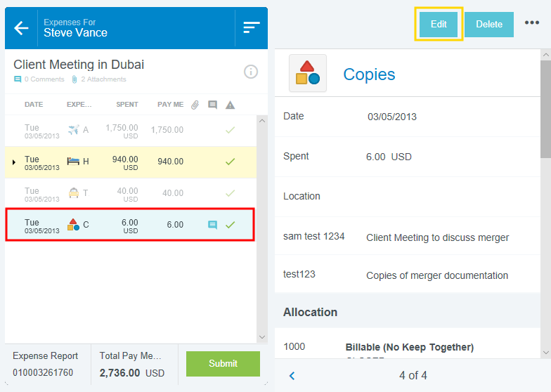Open comment icon on Copies expense row
The image size is (551, 392).
(x=212, y=225)
